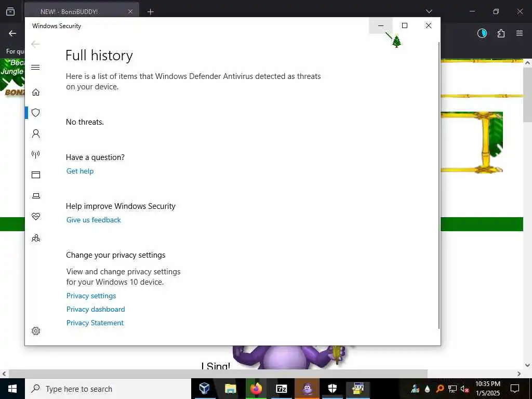The image size is (532, 399).
Task: Go to Windows Security Home icon
Action: 36,92
